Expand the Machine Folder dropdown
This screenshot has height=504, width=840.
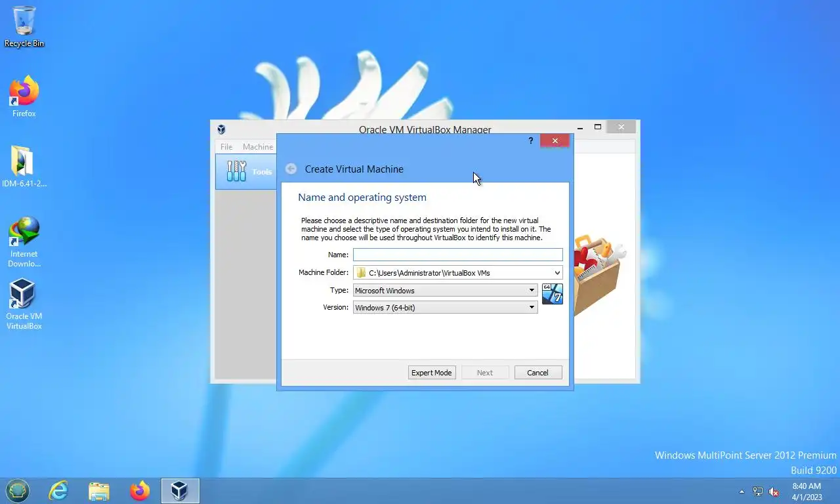[557, 272]
